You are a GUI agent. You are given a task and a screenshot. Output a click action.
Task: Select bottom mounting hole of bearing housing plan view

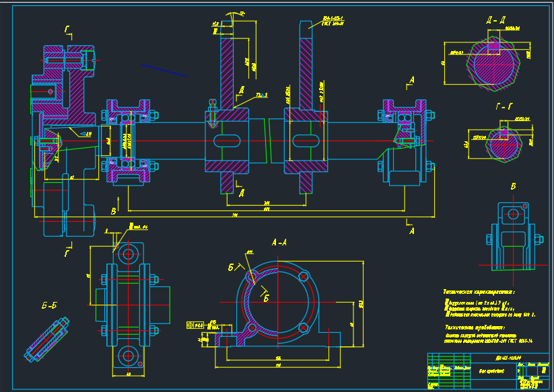click(128, 356)
